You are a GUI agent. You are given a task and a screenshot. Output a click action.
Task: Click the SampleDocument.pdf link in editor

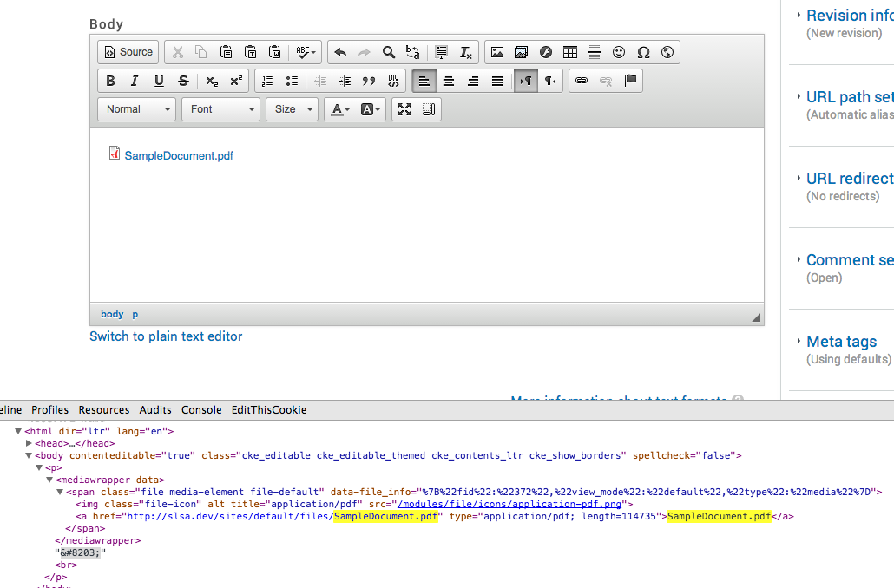pyautogui.click(x=179, y=155)
